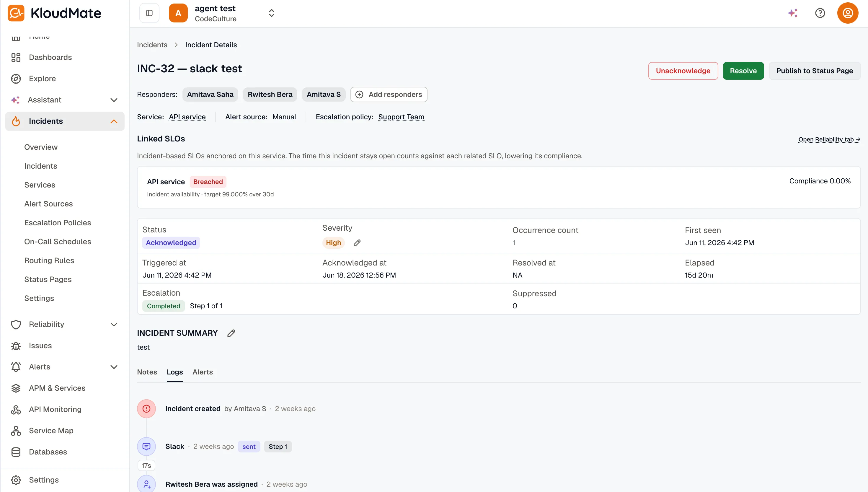
Task: Open the Service Map sidebar icon
Action: tap(16, 431)
